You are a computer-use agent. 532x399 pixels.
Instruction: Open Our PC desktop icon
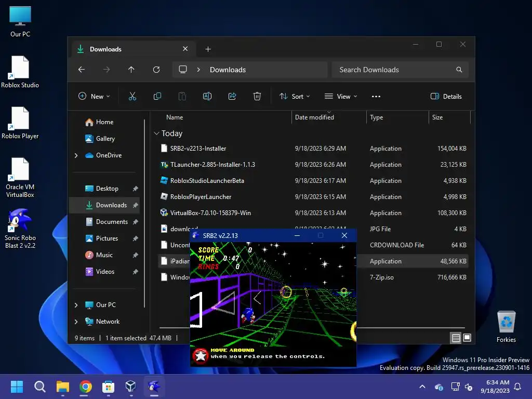(20, 21)
